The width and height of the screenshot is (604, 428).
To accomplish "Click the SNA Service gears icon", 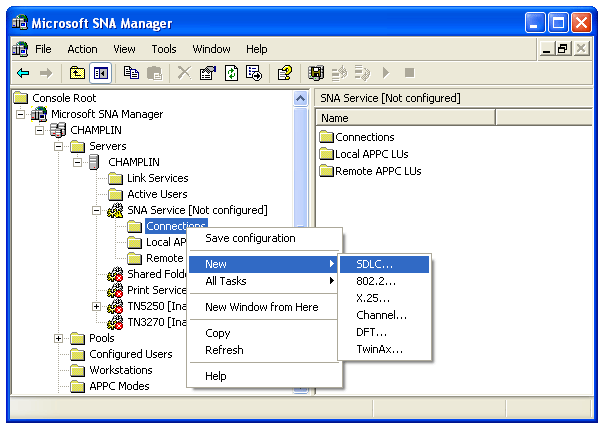I will [115, 210].
